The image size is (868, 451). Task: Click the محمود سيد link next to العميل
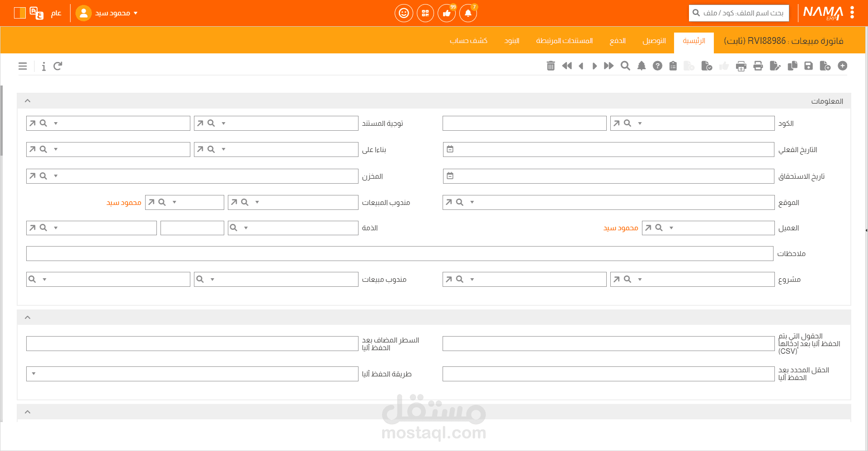coord(621,228)
